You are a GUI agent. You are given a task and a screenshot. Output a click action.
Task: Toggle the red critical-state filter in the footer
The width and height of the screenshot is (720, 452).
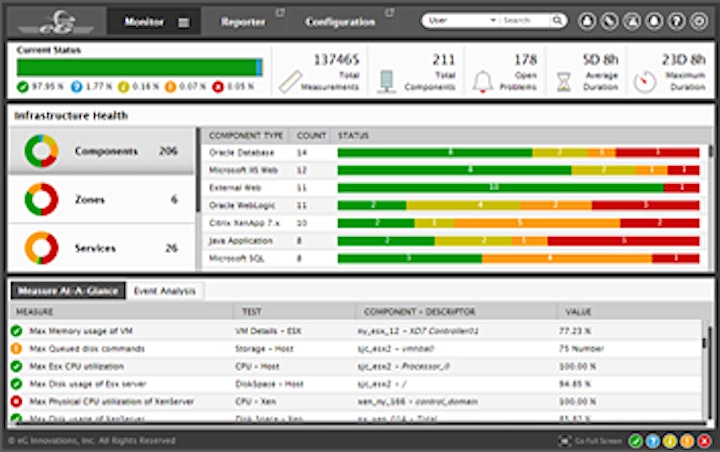click(704, 441)
